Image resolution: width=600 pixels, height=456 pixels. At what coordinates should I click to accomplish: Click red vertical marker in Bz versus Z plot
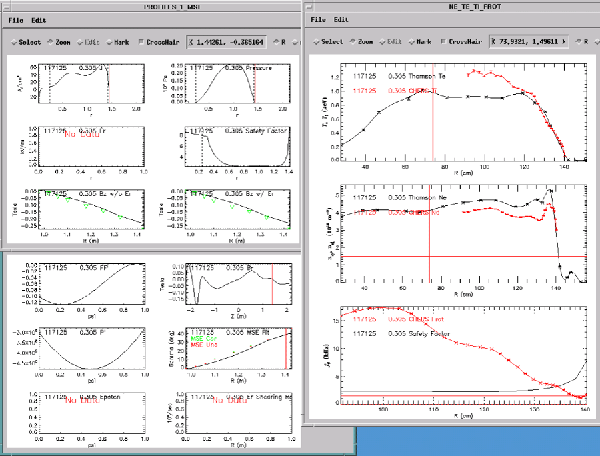(272, 284)
